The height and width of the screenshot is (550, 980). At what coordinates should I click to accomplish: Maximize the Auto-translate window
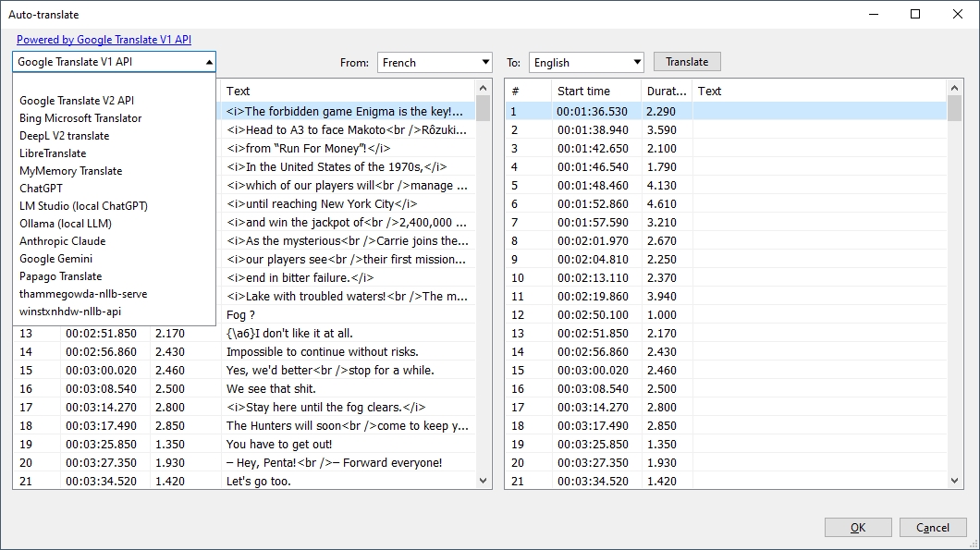coord(915,14)
